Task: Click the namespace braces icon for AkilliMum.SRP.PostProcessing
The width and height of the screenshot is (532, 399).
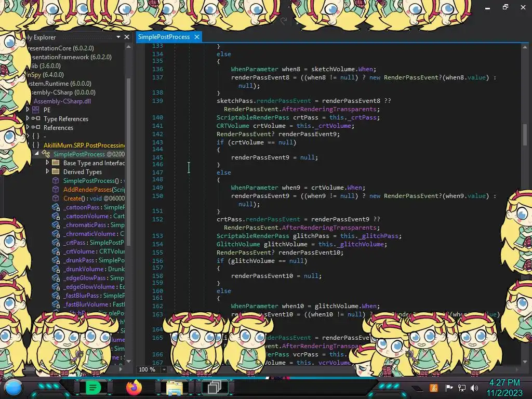Action: pos(36,145)
